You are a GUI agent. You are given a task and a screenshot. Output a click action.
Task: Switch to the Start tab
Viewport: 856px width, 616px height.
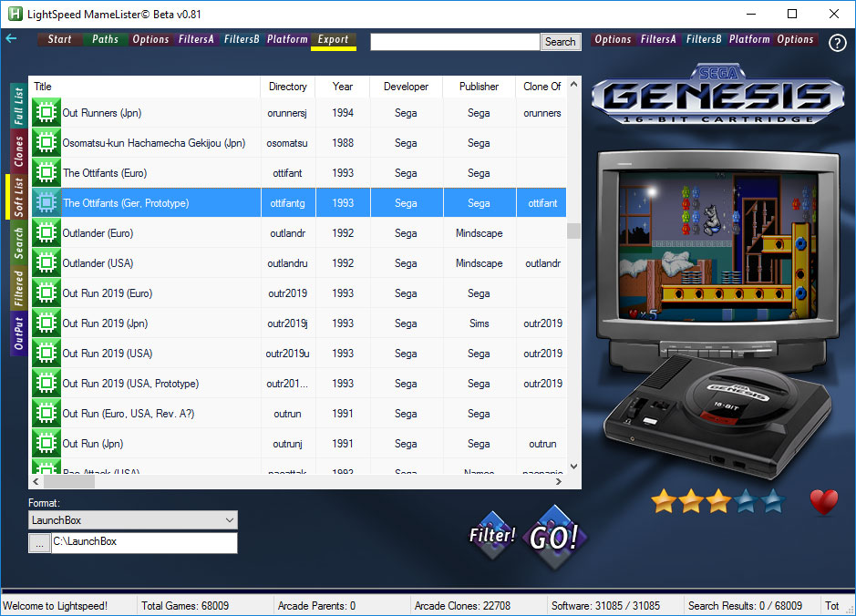pyautogui.click(x=59, y=39)
